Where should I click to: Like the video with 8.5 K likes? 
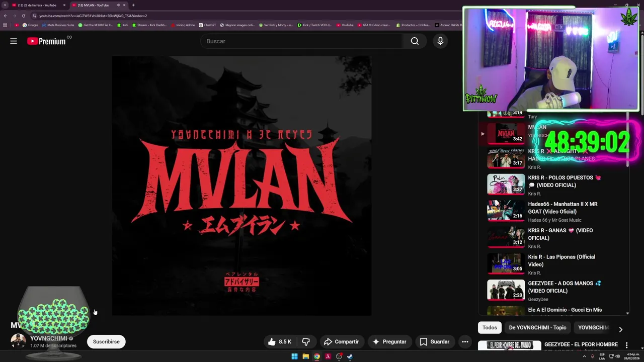click(280, 342)
